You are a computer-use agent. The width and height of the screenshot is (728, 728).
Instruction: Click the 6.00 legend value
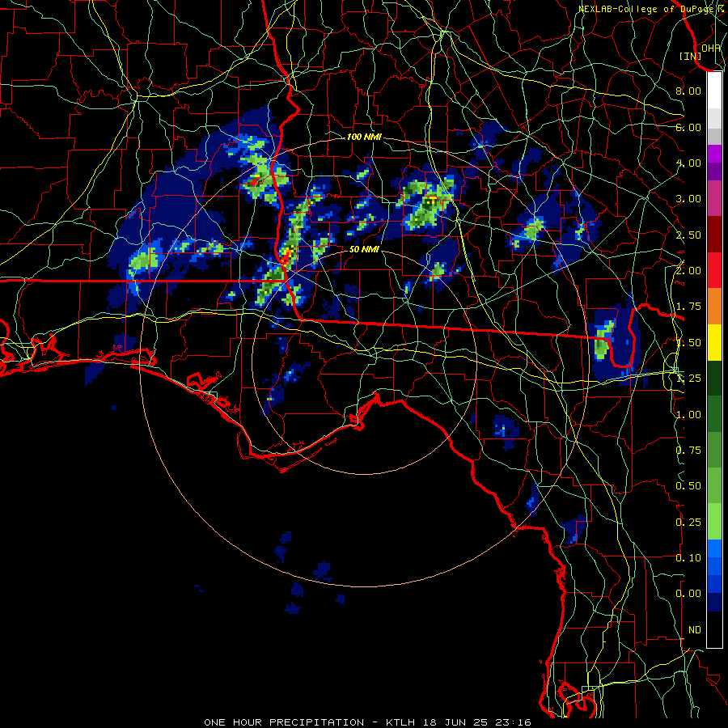tap(688, 127)
